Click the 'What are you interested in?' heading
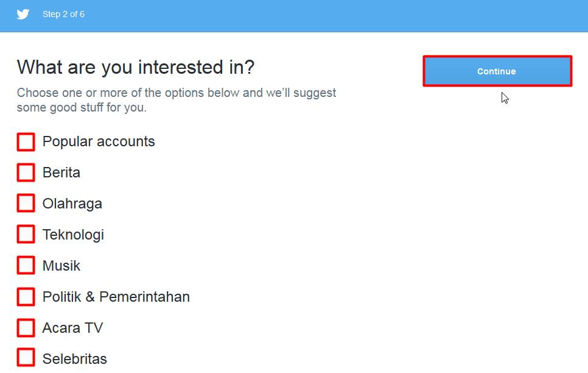 pos(135,67)
